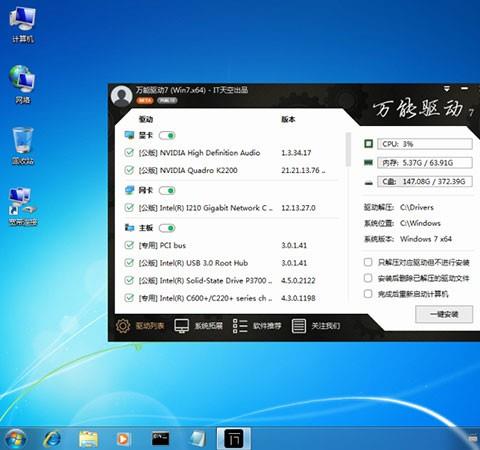Click the 主板 category motherboard icon
The width and height of the screenshot is (480, 450).
pos(129,228)
